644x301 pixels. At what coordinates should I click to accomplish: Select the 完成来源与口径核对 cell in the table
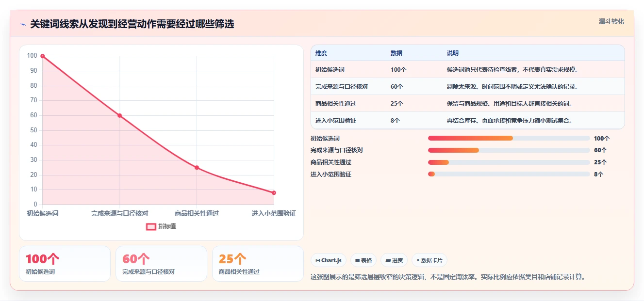(x=342, y=87)
